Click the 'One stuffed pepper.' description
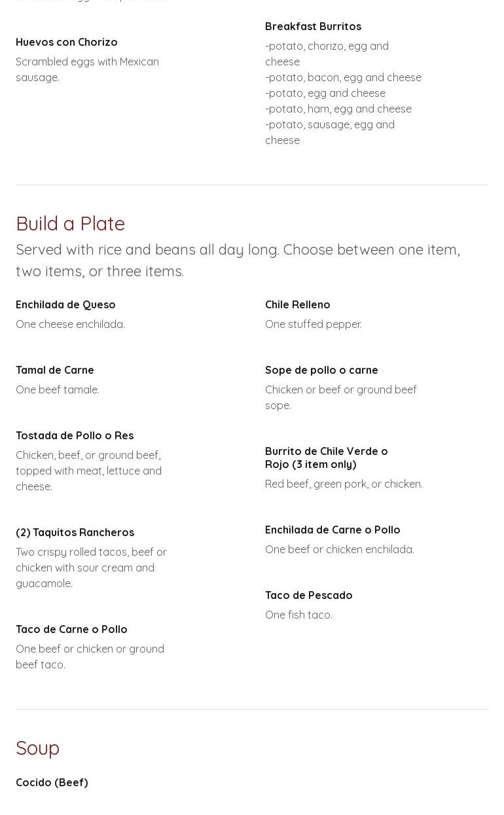 [x=313, y=324]
